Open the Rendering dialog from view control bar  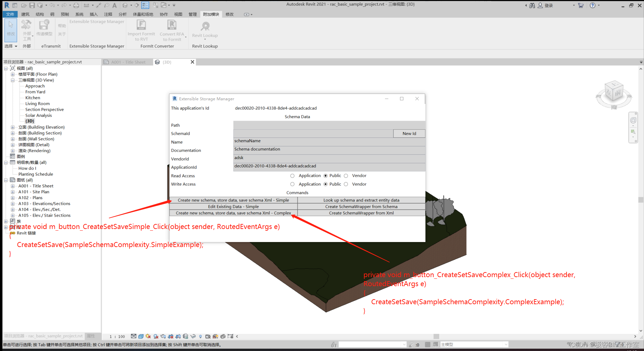(163, 336)
